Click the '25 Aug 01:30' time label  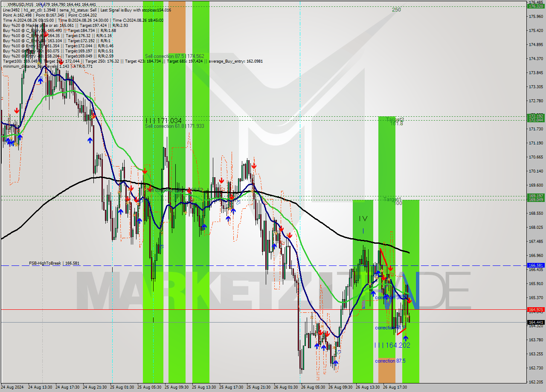click(x=122, y=388)
